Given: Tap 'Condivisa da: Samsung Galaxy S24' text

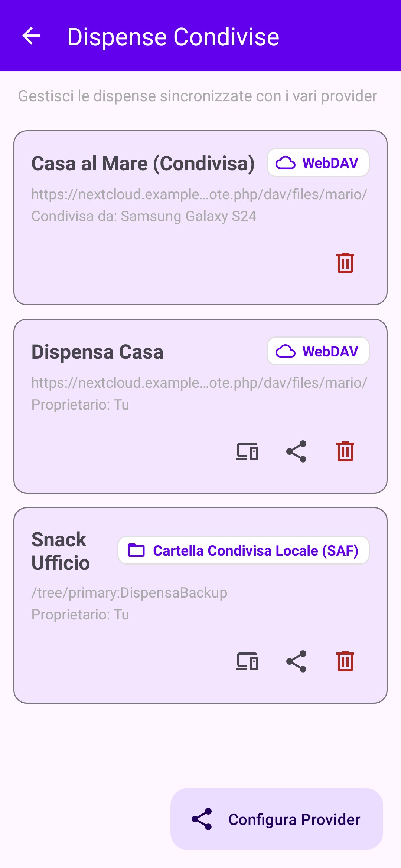Looking at the screenshot, I should pyautogui.click(x=144, y=216).
